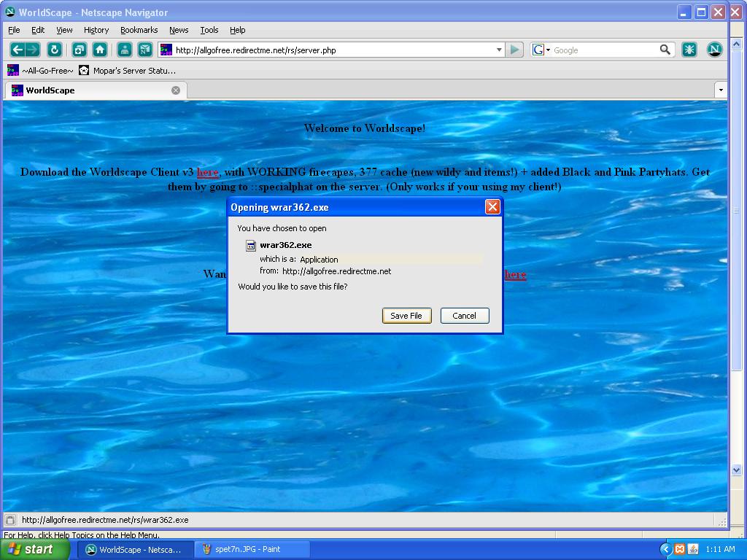The height and width of the screenshot is (560, 747).
Task: Switch to spet7n.JPG Paint taskbar item
Action: coord(252,549)
